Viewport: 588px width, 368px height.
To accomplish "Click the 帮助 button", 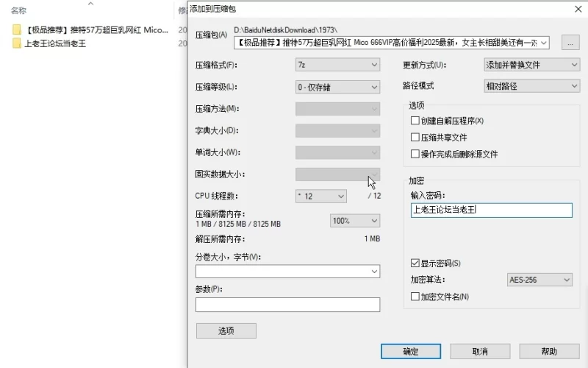I will point(549,351).
